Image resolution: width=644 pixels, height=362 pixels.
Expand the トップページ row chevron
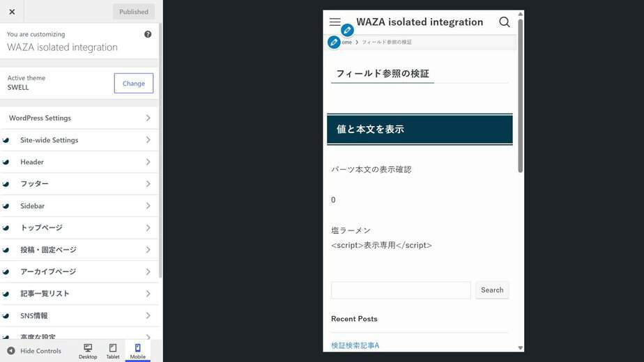click(148, 228)
